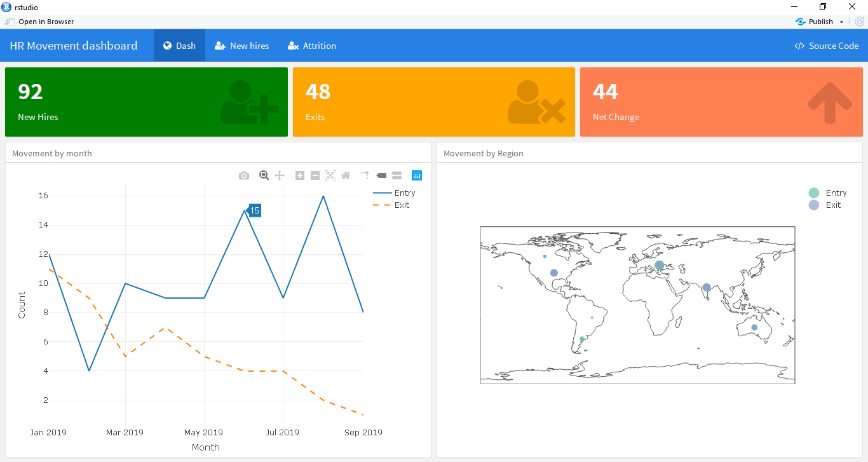Image resolution: width=868 pixels, height=462 pixels.
Task: Enable show closest data on hover
Action: click(381, 175)
